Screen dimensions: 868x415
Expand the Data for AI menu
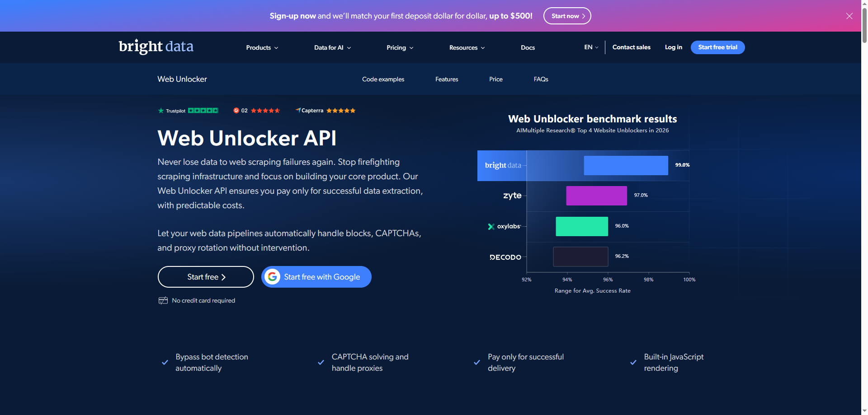(333, 47)
